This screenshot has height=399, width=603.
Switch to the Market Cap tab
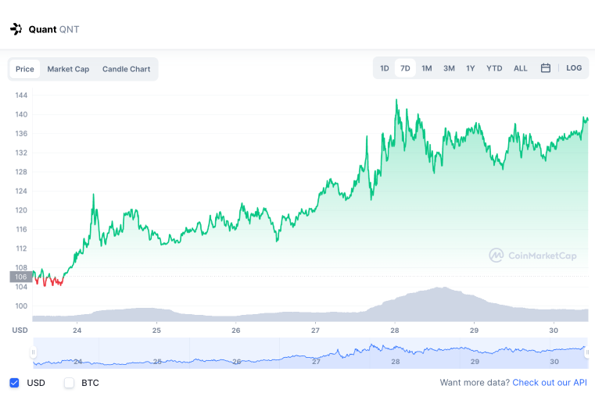tap(68, 69)
